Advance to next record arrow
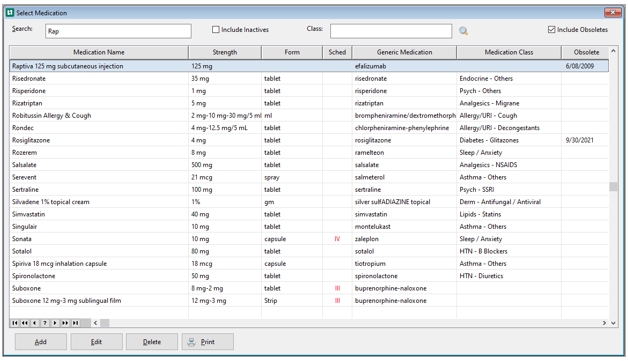Viewport: 628px width, 361px height. (x=55, y=323)
